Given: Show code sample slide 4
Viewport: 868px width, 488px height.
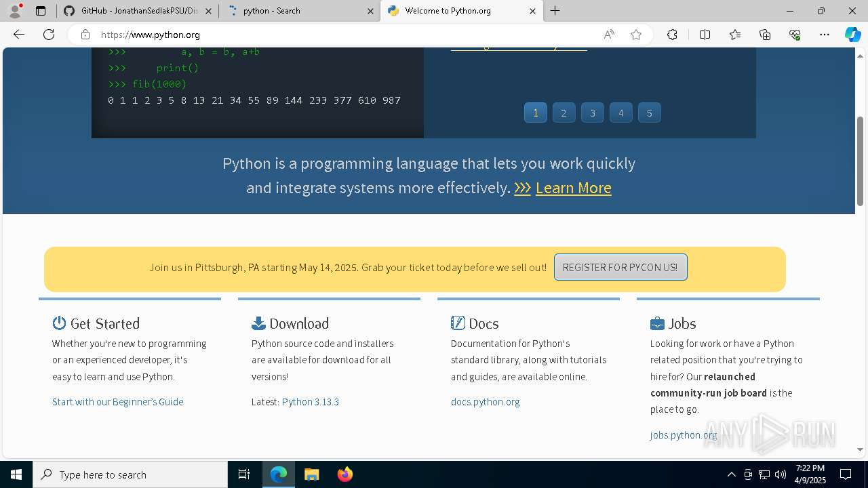Looking at the screenshot, I should [x=621, y=113].
